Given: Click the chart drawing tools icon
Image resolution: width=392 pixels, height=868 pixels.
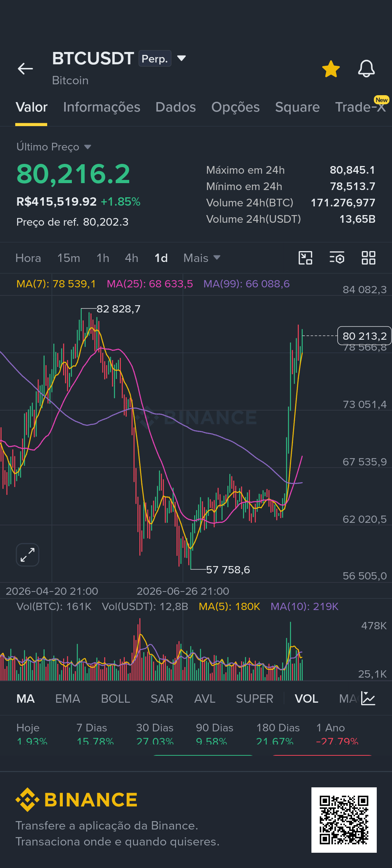Looking at the screenshot, I should (x=305, y=258).
